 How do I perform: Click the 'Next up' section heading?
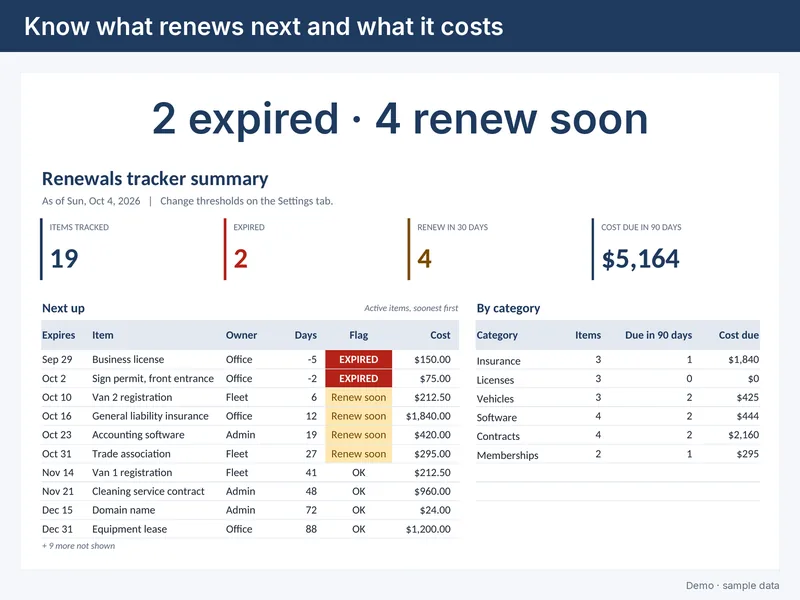[x=63, y=308]
